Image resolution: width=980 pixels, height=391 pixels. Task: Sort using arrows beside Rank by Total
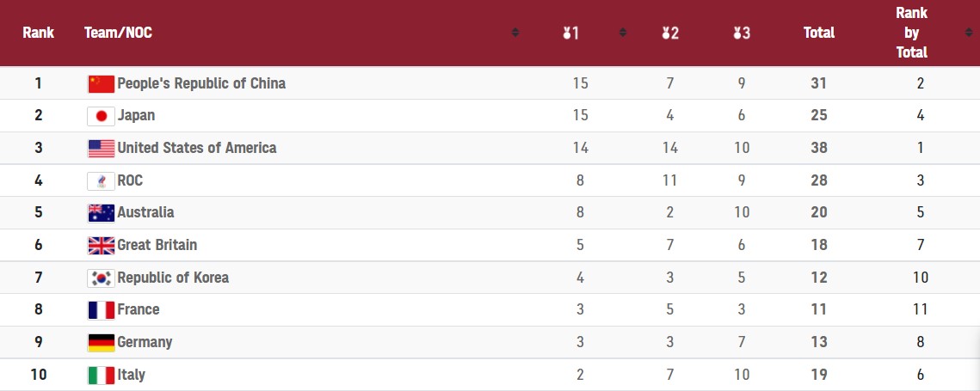pyautogui.click(x=968, y=33)
